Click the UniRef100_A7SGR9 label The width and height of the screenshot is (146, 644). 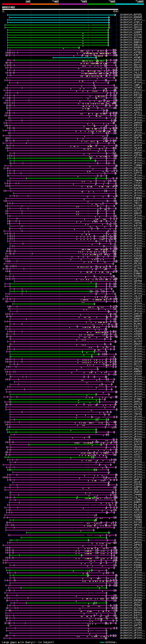(x=131, y=98)
